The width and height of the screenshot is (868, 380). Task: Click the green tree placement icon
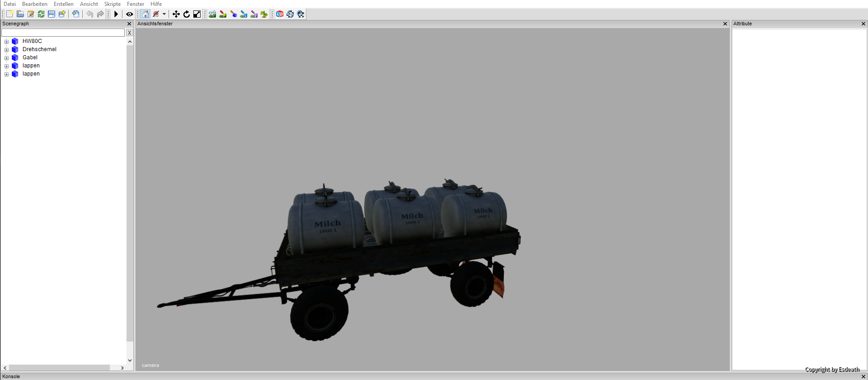(x=264, y=14)
